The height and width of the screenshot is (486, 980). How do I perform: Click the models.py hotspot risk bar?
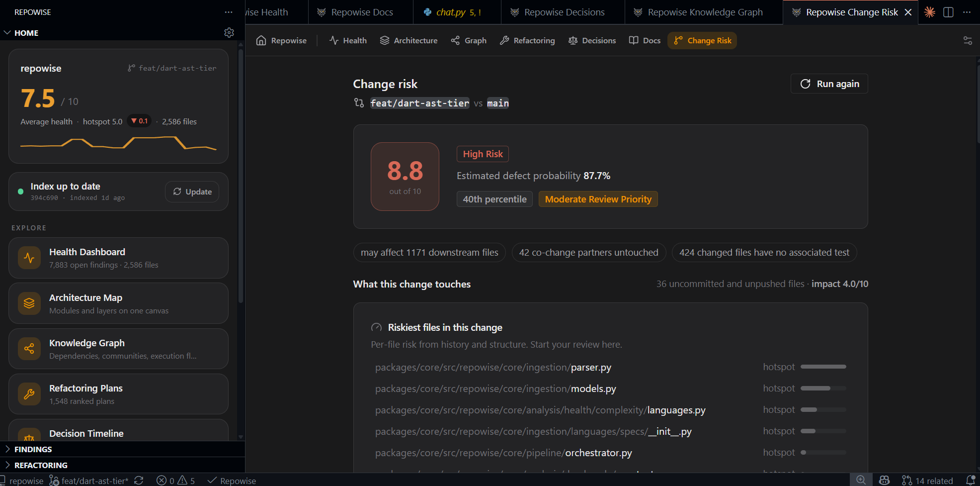pyautogui.click(x=823, y=388)
